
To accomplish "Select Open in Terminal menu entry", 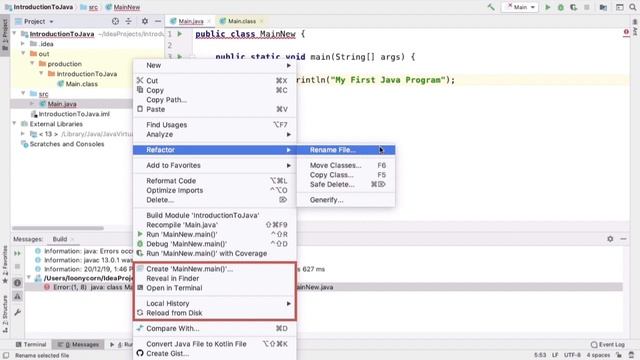I will [x=215, y=288].
